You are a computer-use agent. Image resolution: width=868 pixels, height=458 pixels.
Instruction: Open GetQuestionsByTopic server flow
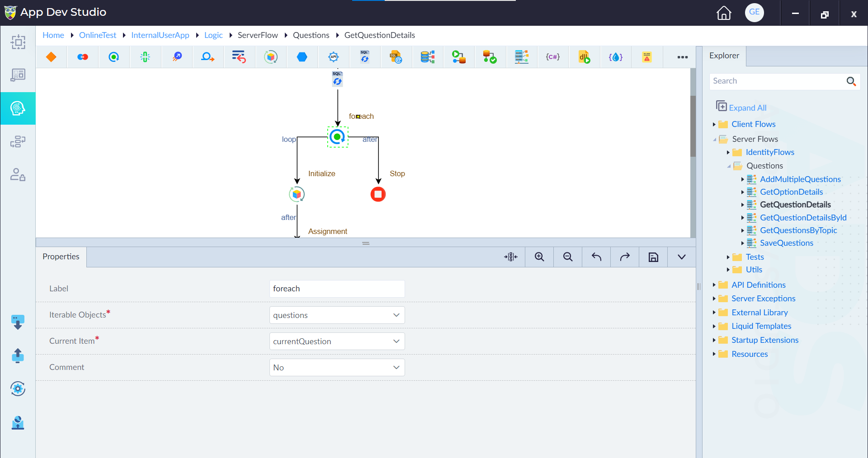pyautogui.click(x=798, y=230)
